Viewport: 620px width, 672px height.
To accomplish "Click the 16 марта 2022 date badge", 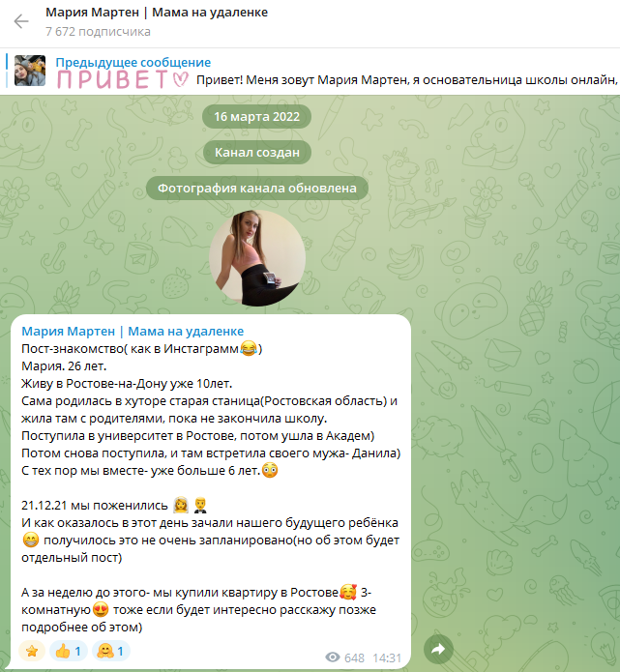I will coord(257,117).
